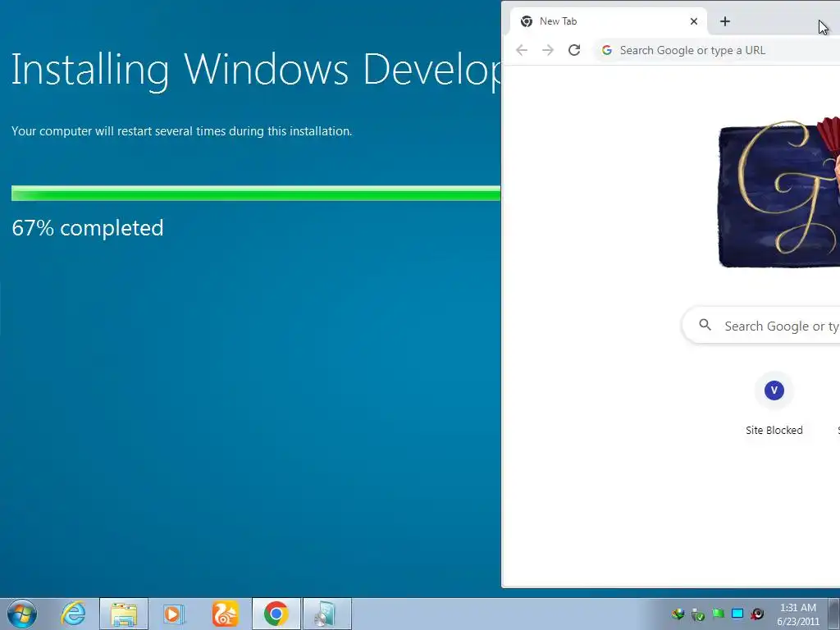Open the taskbar clock showing 1:31 AM
Screen dimensions: 840x630
797,614
